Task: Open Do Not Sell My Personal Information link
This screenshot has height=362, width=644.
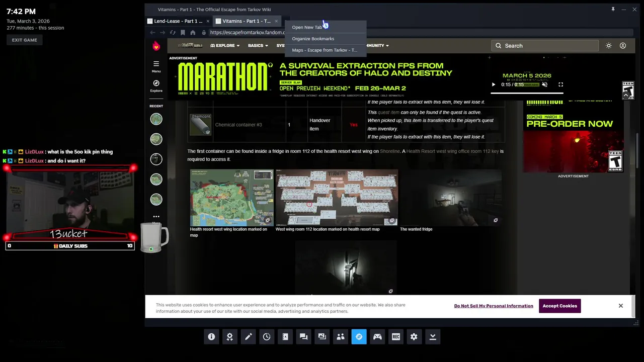Action: (x=494, y=306)
